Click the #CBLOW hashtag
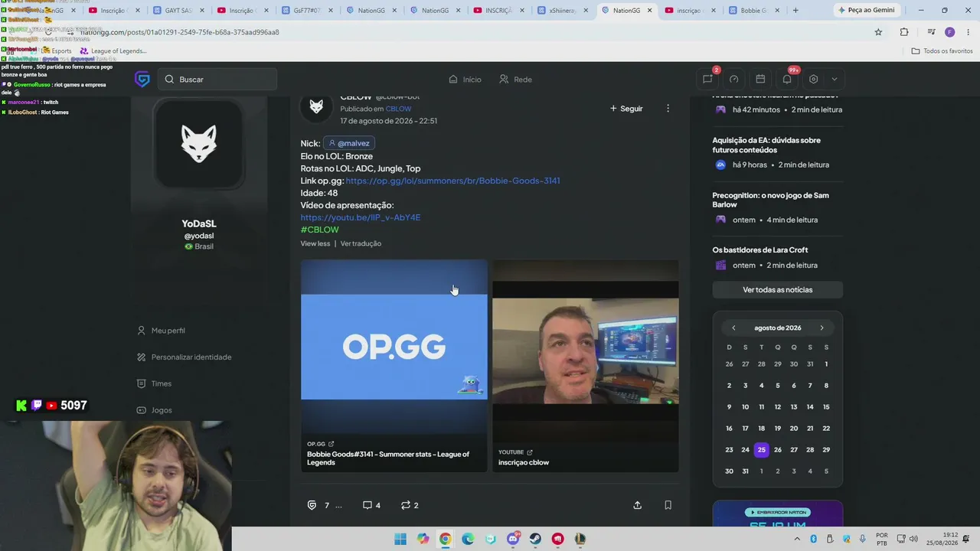Viewport: 980px width, 551px height. [x=319, y=230]
